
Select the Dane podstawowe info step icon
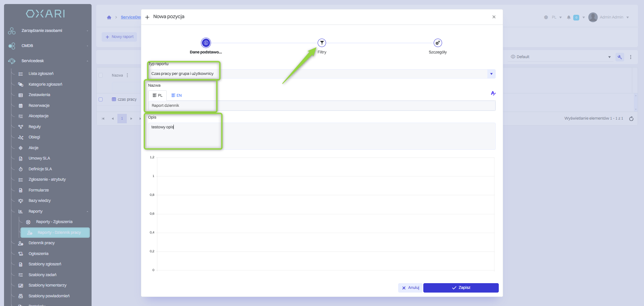pos(206,43)
